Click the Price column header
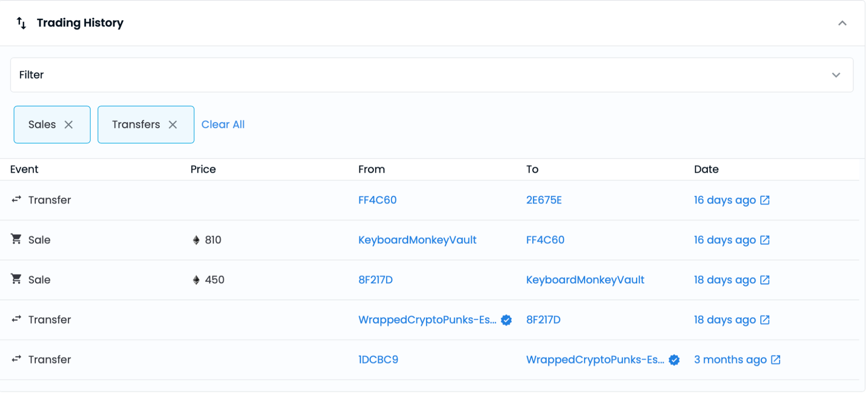 [x=203, y=169]
